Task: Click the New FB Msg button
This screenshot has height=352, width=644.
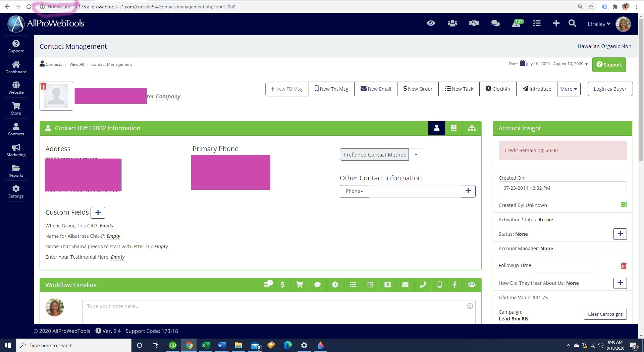Action: pos(287,89)
